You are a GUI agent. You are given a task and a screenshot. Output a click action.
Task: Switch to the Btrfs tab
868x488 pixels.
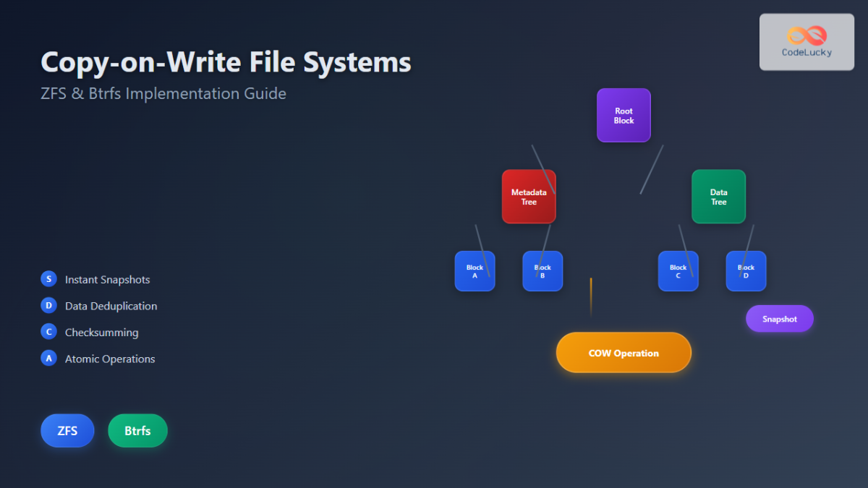pos(137,430)
